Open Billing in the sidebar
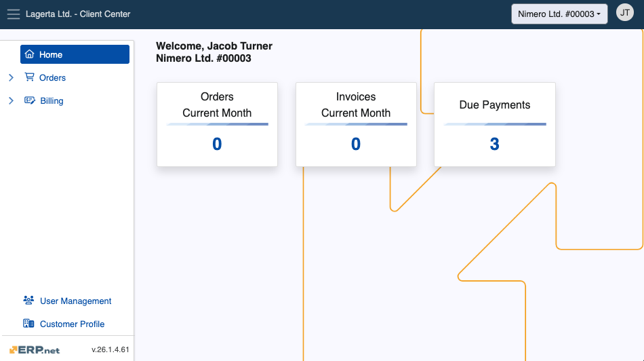The width and height of the screenshot is (644, 361). click(52, 100)
